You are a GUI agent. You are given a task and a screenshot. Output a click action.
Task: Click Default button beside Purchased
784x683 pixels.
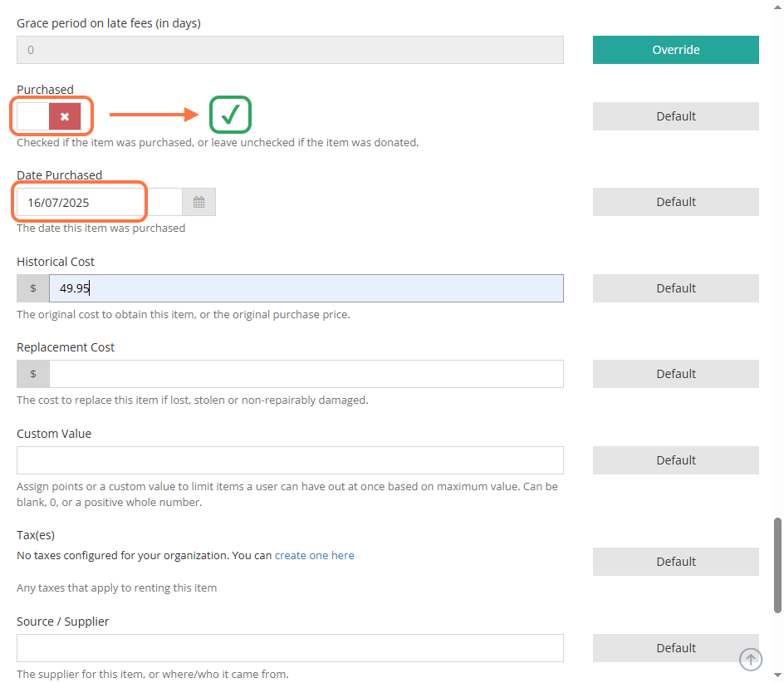(x=675, y=116)
